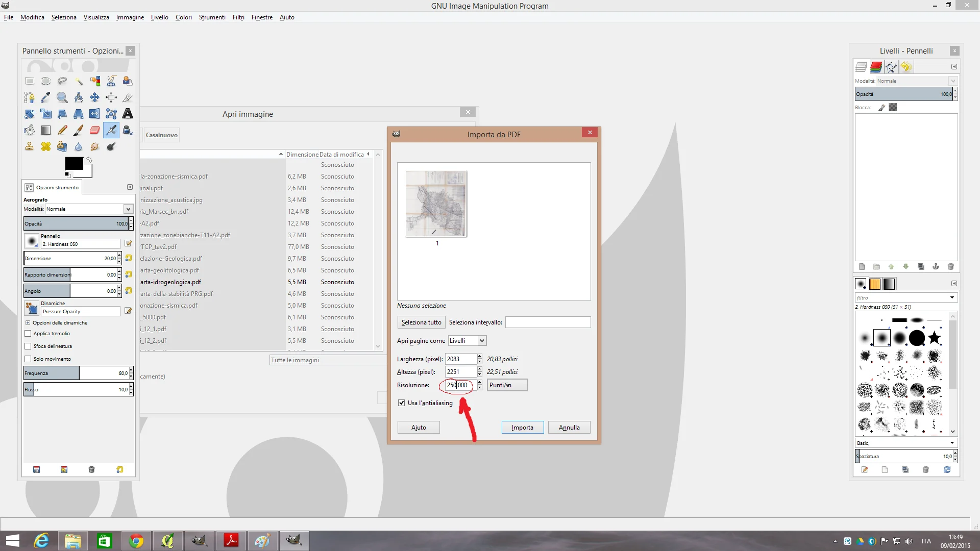Select the Ellipse Select tool
This screenshot has width=980, height=551.
click(x=46, y=81)
